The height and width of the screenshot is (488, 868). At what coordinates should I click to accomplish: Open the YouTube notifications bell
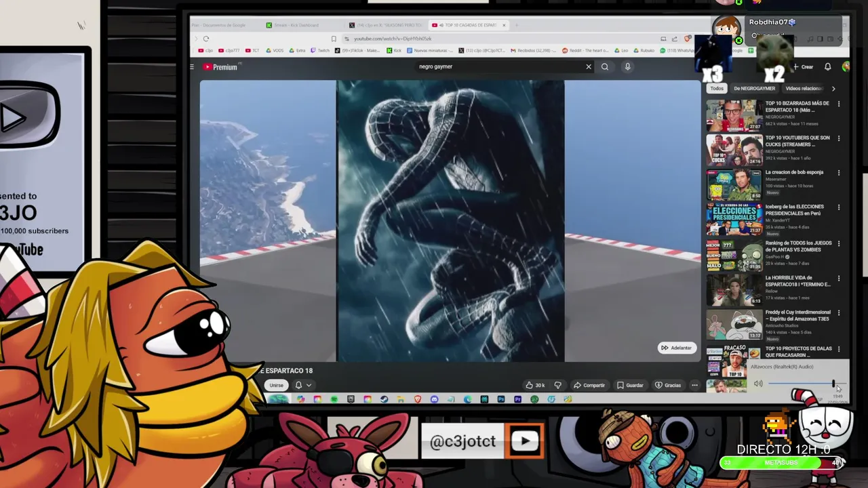tap(827, 66)
